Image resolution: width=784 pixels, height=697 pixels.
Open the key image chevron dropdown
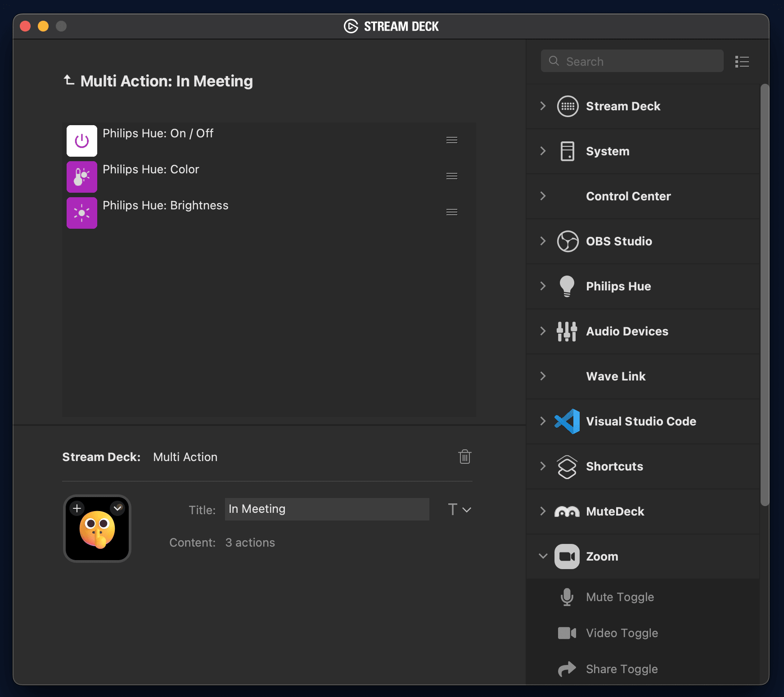(x=117, y=508)
